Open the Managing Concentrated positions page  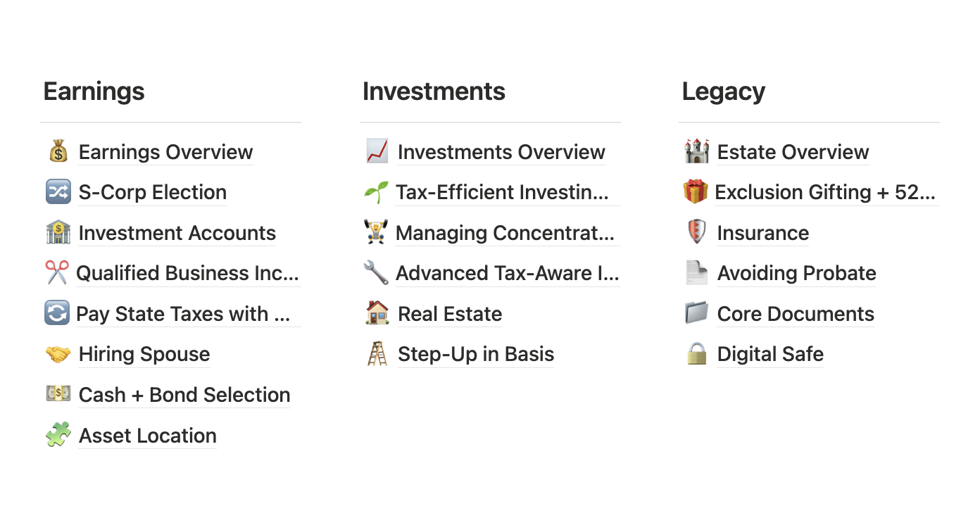click(x=507, y=232)
